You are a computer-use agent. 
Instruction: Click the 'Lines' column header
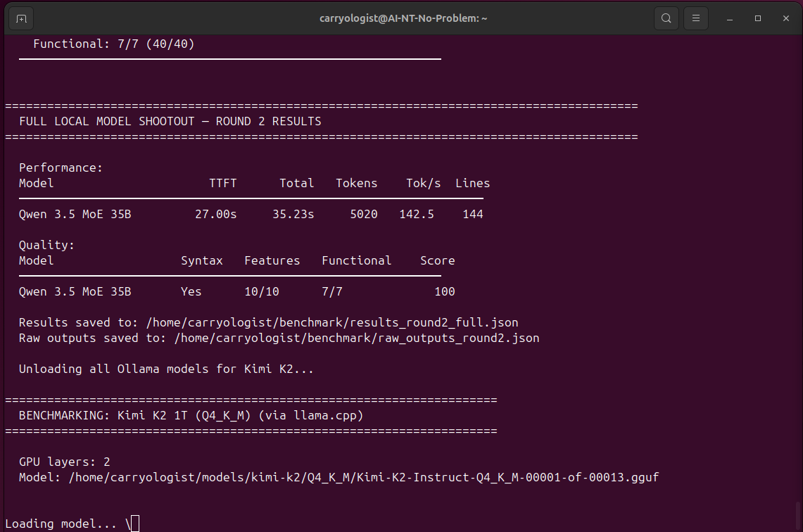click(473, 183)
